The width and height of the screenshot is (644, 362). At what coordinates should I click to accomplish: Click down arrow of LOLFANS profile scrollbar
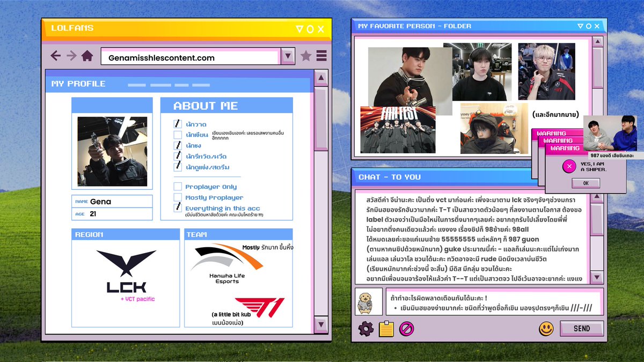pos(320,324)
